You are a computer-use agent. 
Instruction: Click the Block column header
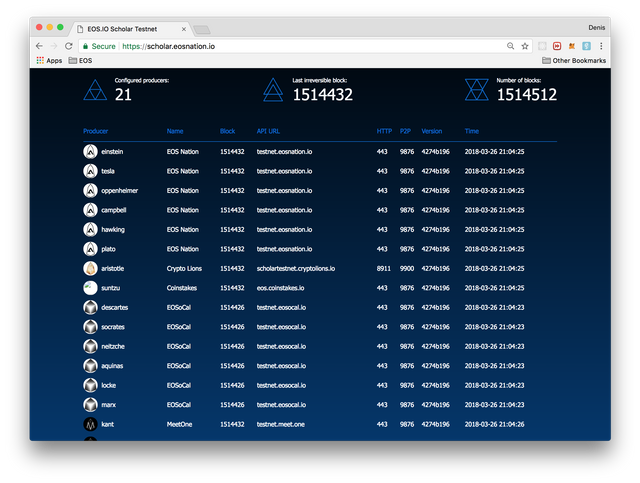point(227,131)
